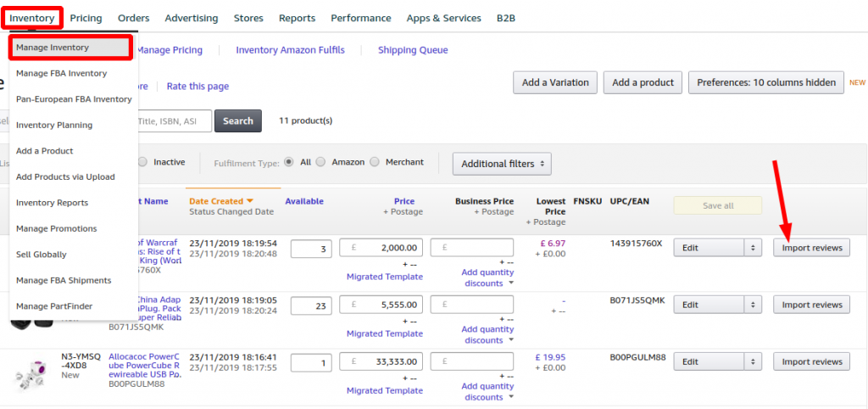Open Preferences: 10 columns hidden

(766, 82)
